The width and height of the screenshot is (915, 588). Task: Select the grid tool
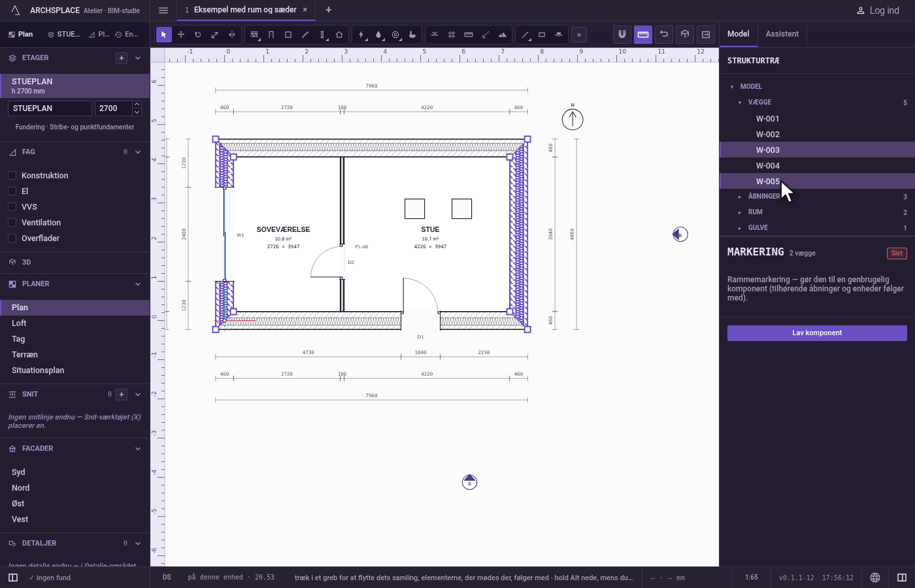(452, 35)
